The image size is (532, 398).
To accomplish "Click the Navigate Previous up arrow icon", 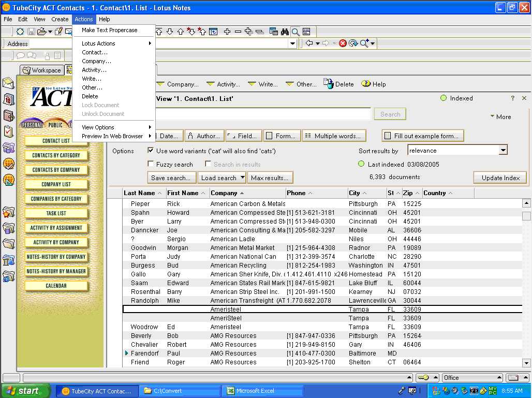I will 181,32.
